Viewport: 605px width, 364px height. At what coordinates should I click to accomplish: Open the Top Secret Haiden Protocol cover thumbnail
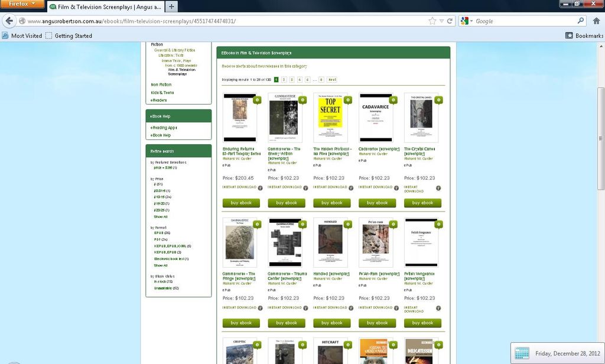click(330, 118)
